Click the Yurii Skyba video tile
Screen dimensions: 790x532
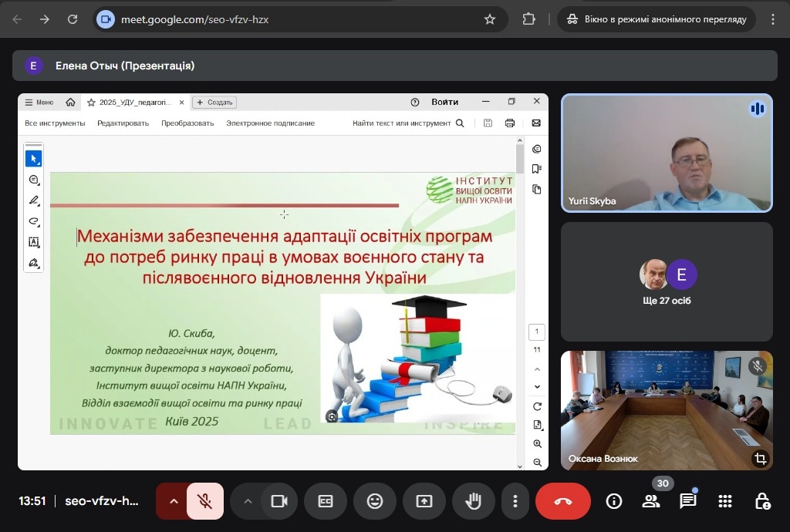point(667,153)
